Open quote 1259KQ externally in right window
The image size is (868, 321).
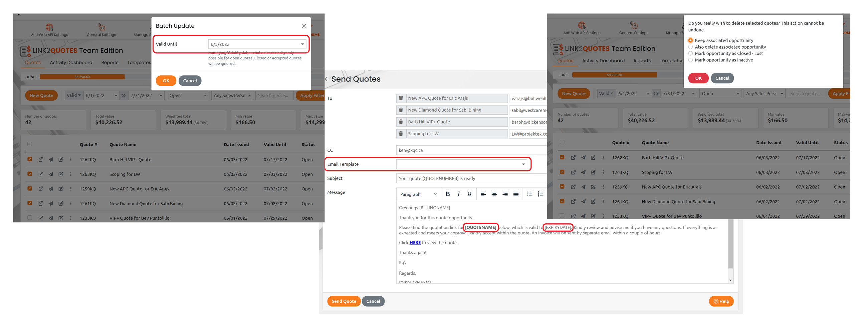573,187
